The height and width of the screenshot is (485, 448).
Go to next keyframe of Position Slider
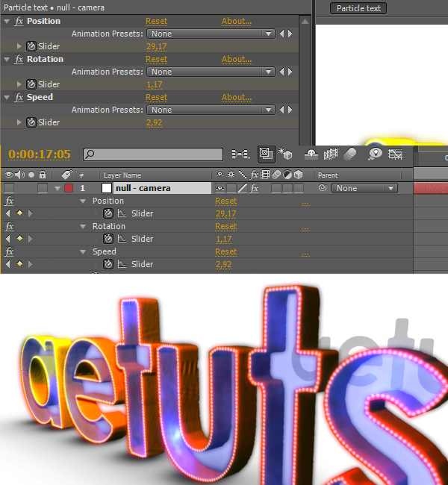(30, 213)
